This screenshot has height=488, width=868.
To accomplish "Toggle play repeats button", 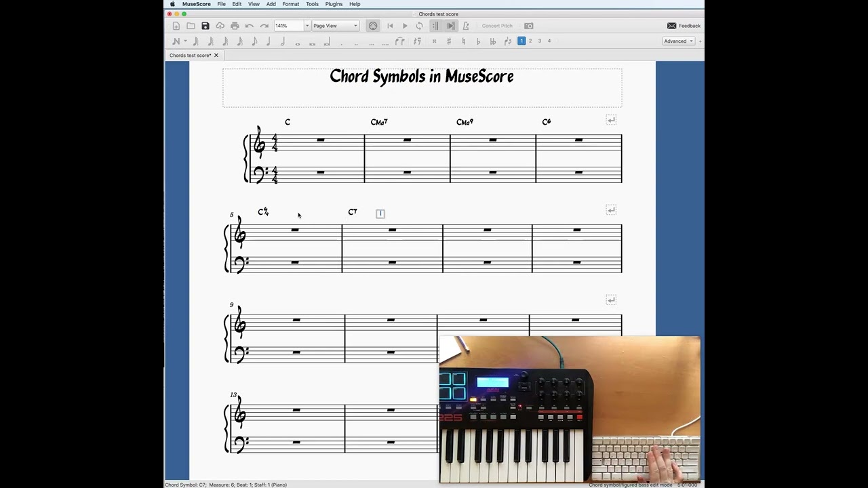I will click(435, 26).
